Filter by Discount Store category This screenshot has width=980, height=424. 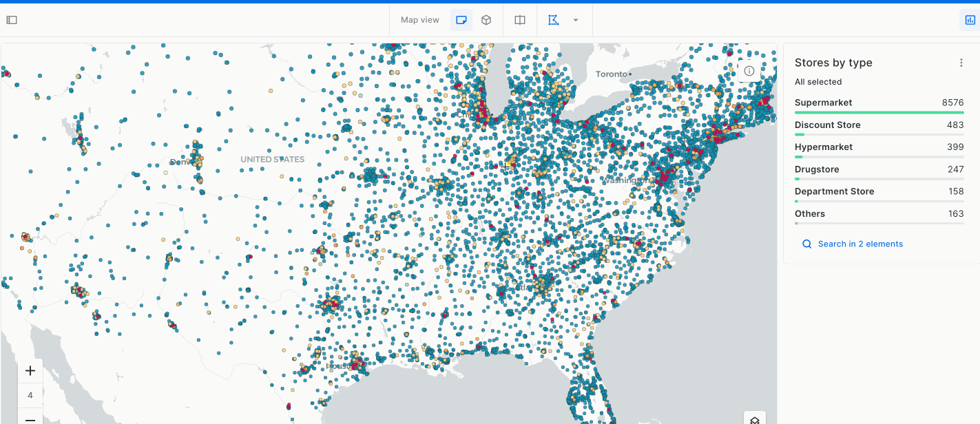click(x=827, y=125)
